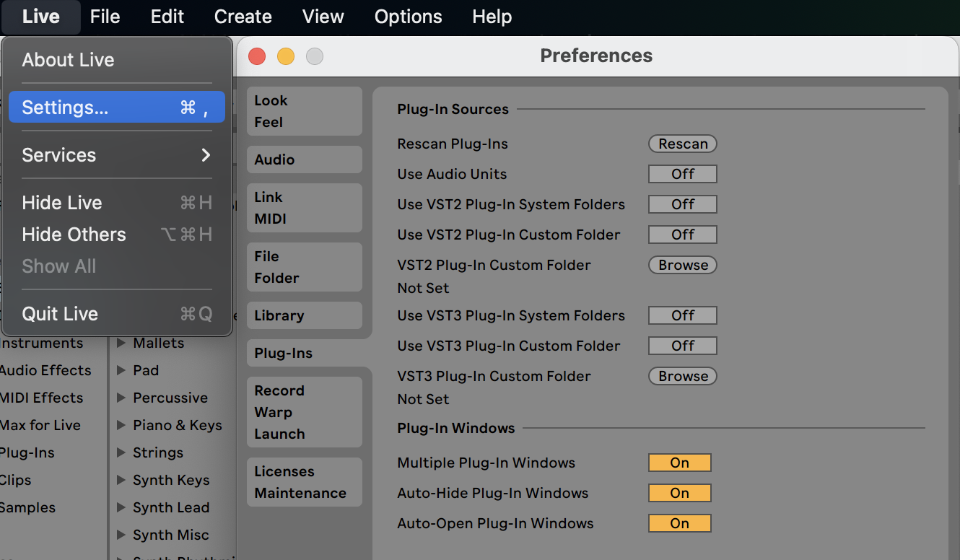Viewport: 960px width, 560px height.
Task: Select Max for Live in browser sidebar
Action: 40,425
